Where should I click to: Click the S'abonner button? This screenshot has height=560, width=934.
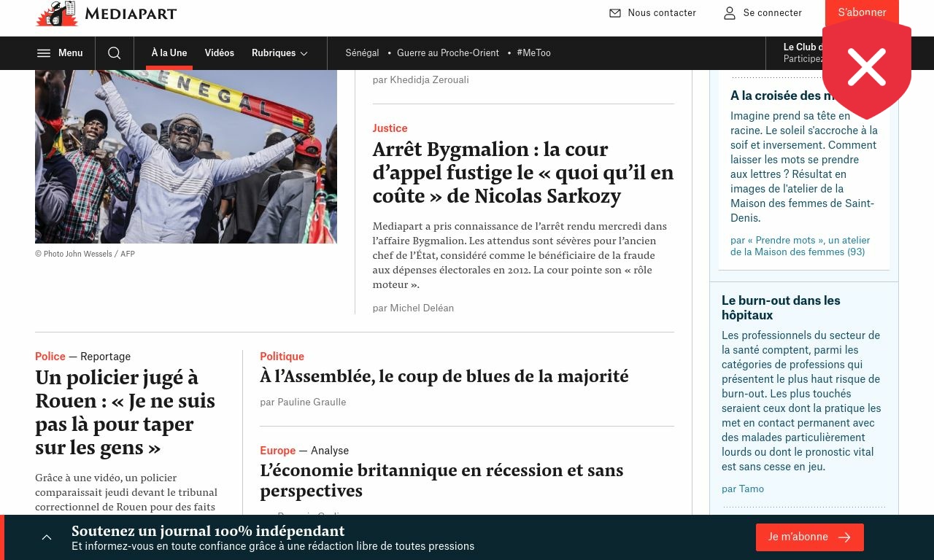(862, 13)
